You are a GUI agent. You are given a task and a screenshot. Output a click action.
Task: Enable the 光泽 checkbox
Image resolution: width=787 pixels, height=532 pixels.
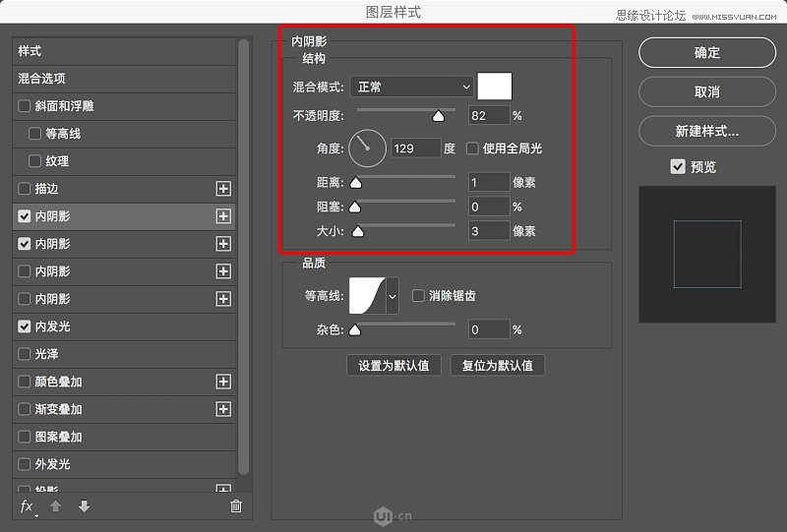[24, 354]
